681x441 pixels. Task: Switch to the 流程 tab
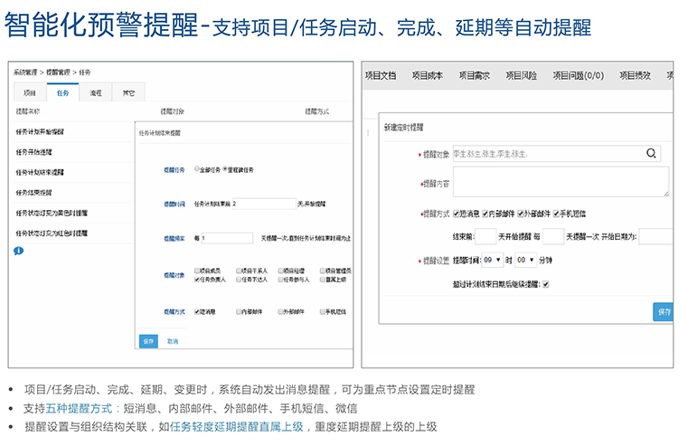click(x=96, y=93)
